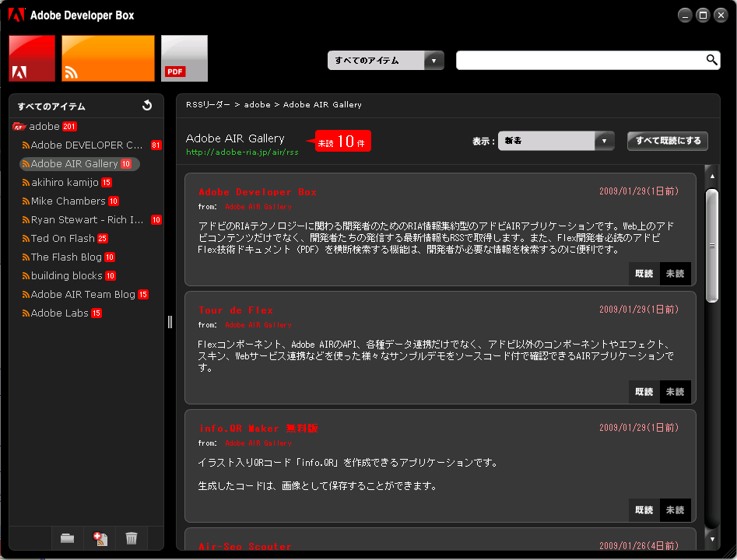Viewport: 737px width, 560px height.
Task: Click the new folder icon
Action: pyautogui.click(x=67, y=538)
